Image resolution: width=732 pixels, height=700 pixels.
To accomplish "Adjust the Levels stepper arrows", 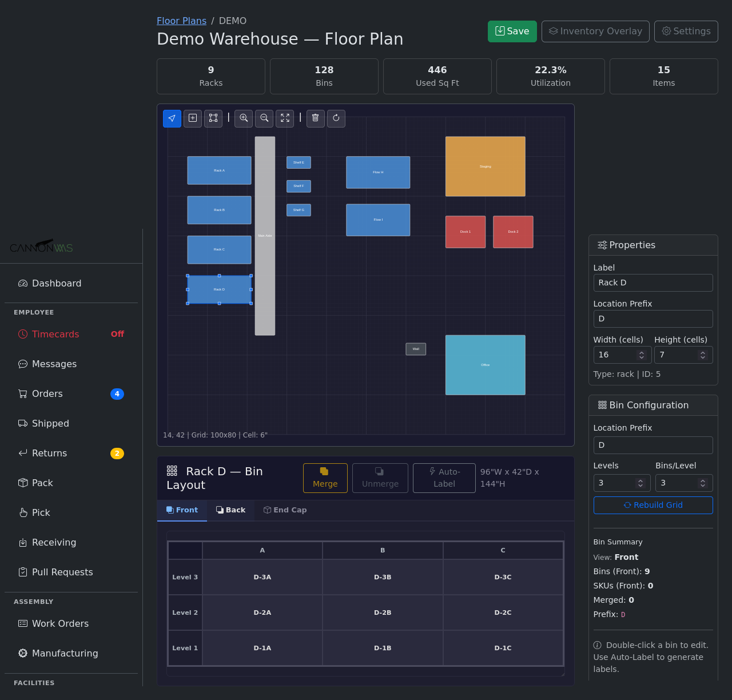I will tap(640, 483).
